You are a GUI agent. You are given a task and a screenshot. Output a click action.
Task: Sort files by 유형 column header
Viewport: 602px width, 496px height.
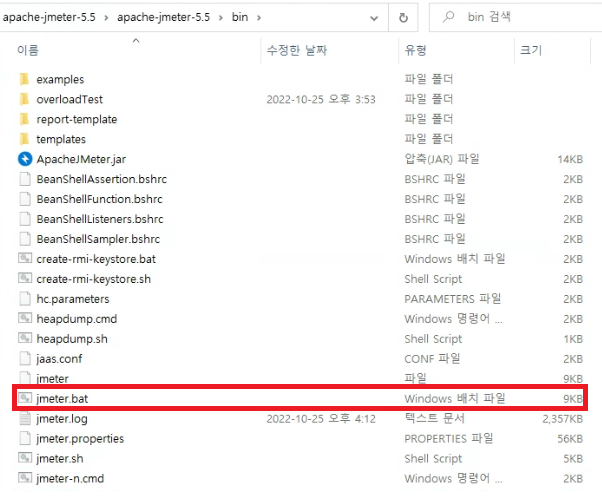(415, 50)
